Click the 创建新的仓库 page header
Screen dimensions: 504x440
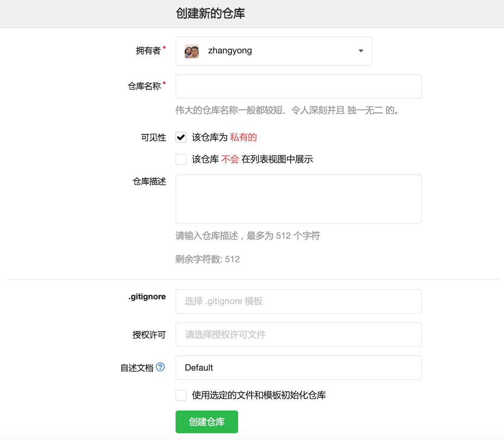(x=210, y=14)
